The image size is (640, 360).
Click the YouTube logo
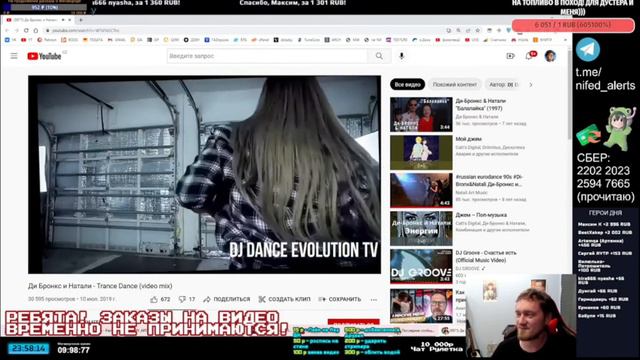tap(44, 56)
